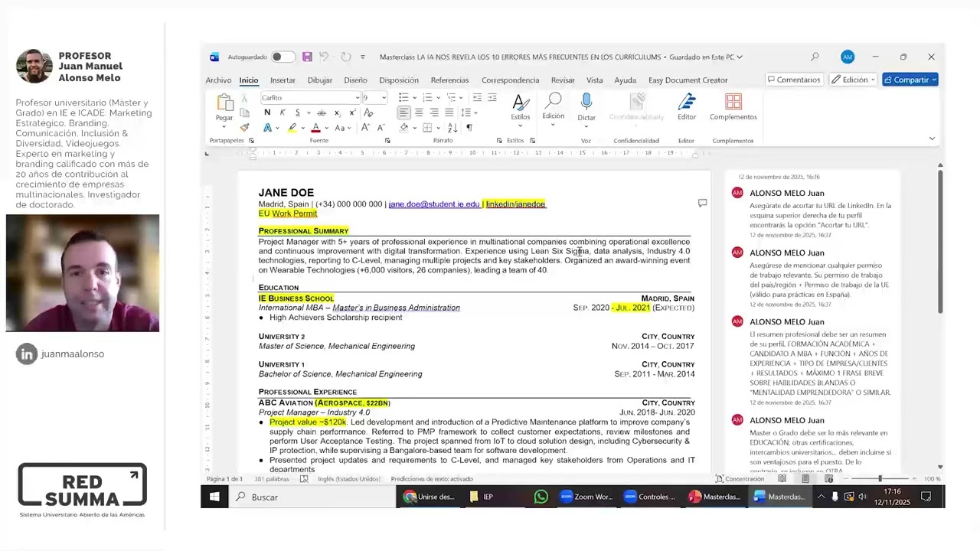Toggle underline (S) formatting
Image resolution: width=980 pixels, height=551 pixels.
pyautogui.click(x=297, y=112)
